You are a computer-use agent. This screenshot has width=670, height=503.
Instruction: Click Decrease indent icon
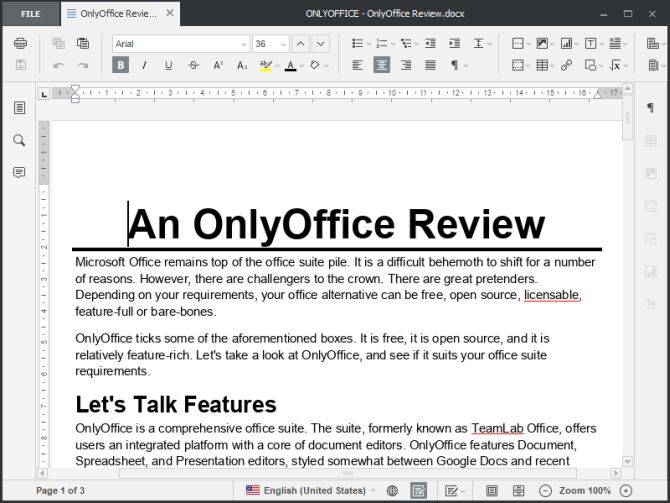(x=430, y=43)
